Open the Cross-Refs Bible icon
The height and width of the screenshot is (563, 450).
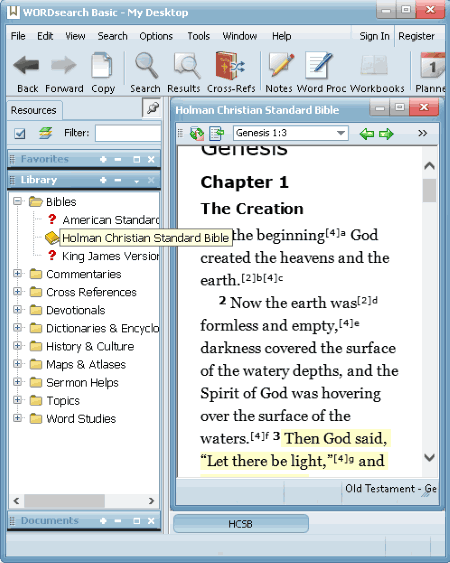tap(230, 65)
